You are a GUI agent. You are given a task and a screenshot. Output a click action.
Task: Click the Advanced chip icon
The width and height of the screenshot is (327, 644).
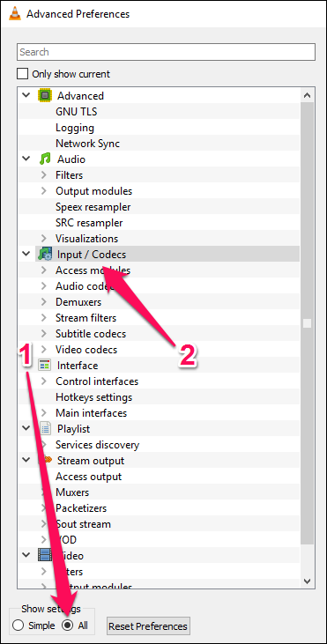pos(44,96)
